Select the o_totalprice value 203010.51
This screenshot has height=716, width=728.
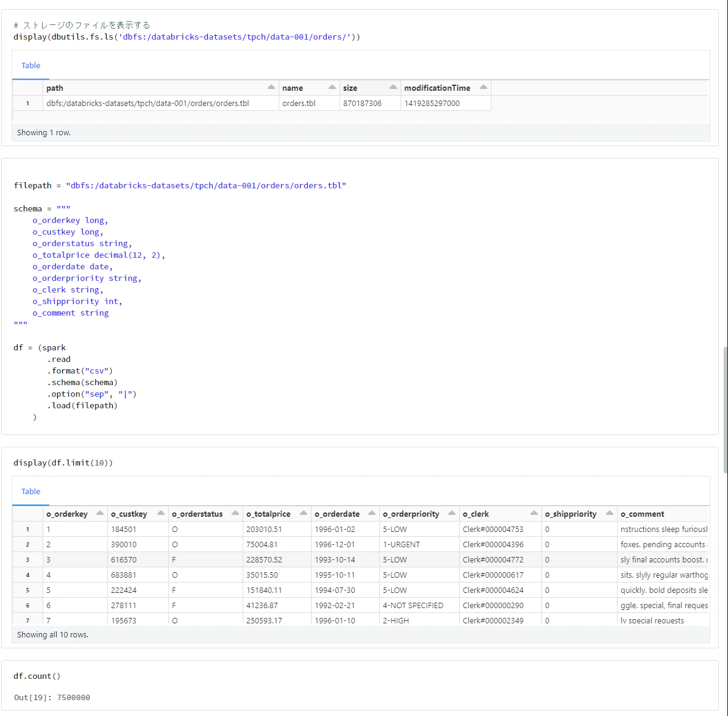click(x=277, y=530)
